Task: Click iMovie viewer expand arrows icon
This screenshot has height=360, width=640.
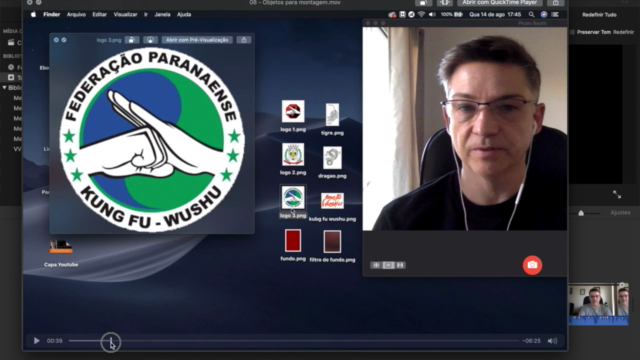Action: 617,195
